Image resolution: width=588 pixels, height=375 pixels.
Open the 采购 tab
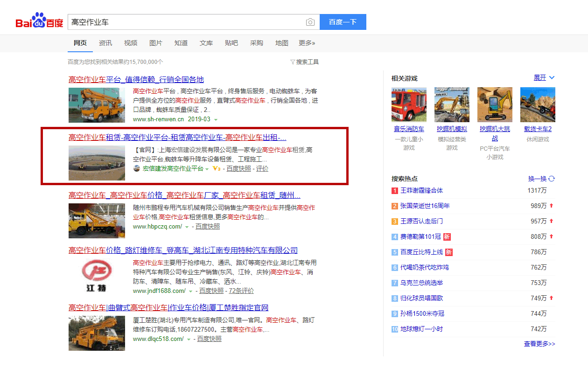257,43
